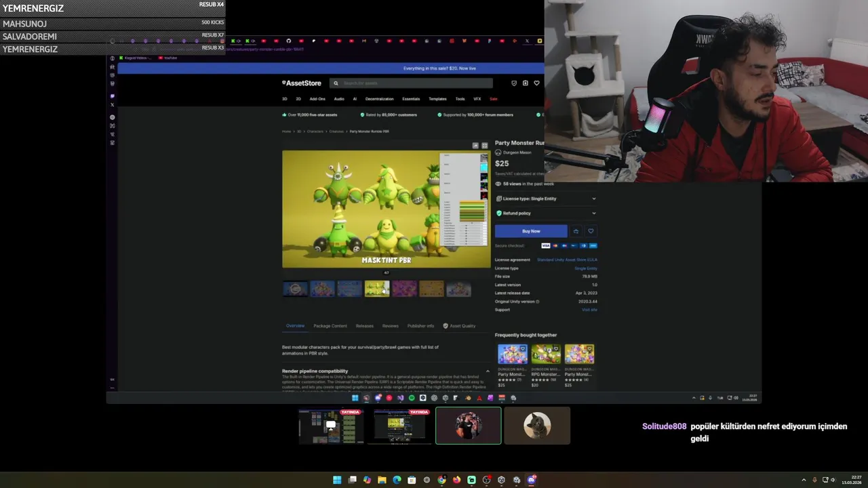Open Dungeon Mason publisher link

pyautogui.click(x=517, y=152)
